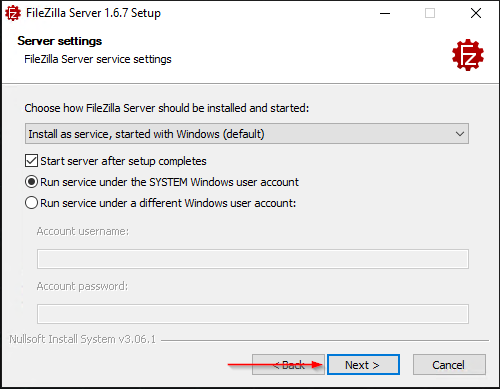
Task: Minimize the setup window
Action: [385, 13]
